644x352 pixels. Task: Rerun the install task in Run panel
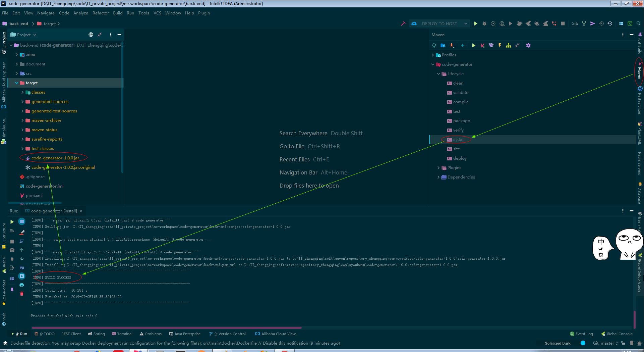[12, 222]
